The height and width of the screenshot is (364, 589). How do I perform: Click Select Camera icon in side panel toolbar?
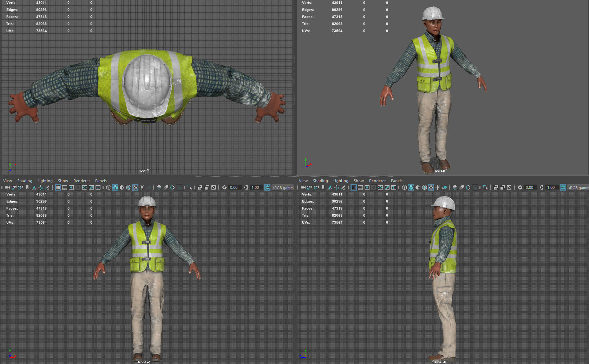coord(303,187)
